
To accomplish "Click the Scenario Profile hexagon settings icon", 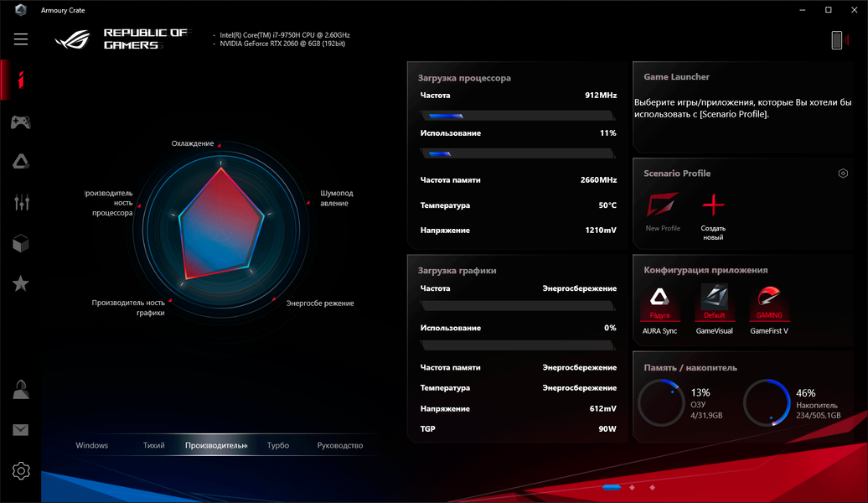I will 843,174.
